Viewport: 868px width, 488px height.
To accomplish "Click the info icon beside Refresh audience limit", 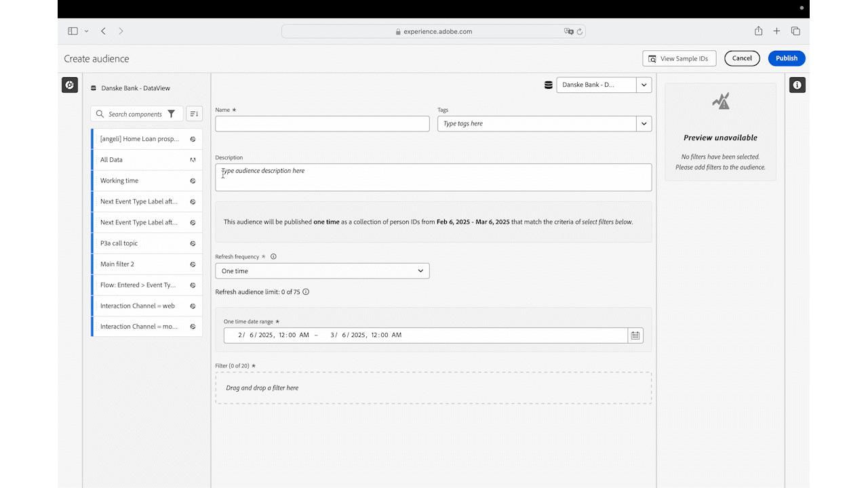I will 306,292.
